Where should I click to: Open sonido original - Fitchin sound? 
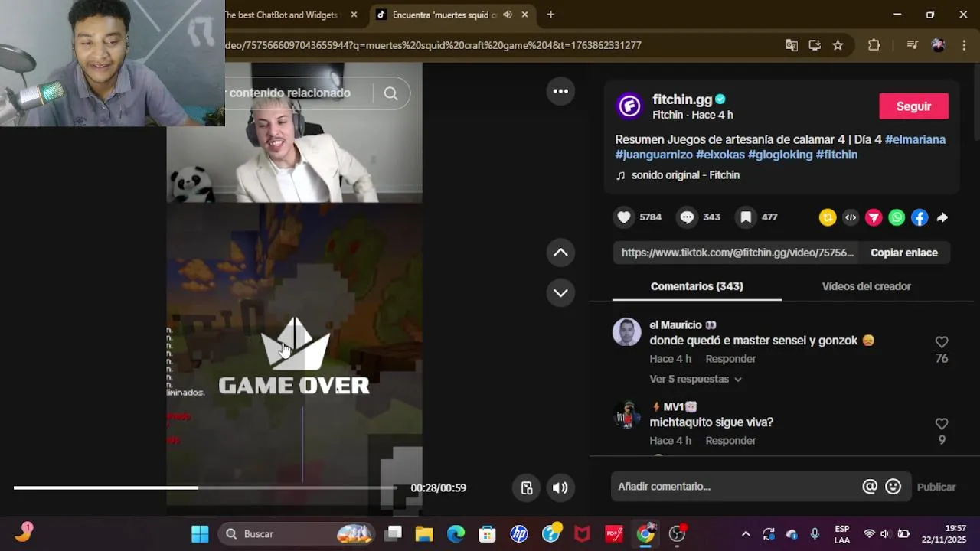point(685,175)
